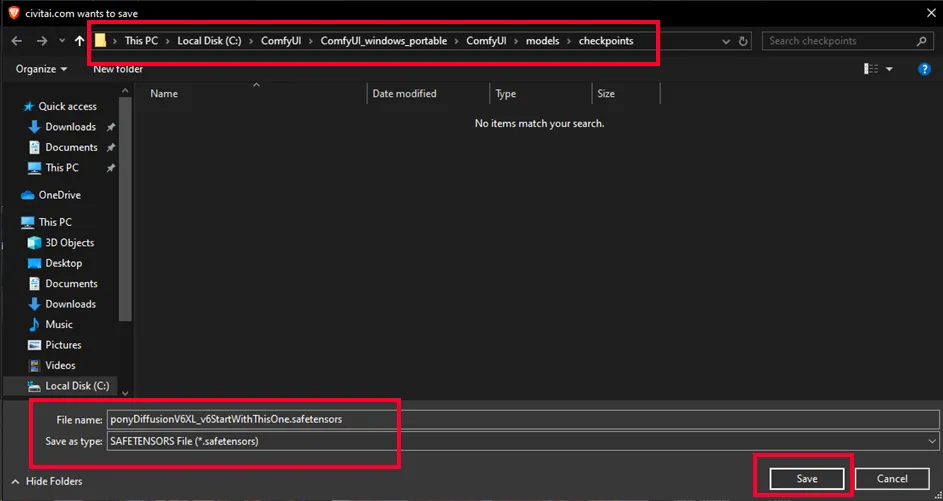Open pinned This PC under Quick access
The width and height of the screenshot is (943, 501).
(54, 168)
